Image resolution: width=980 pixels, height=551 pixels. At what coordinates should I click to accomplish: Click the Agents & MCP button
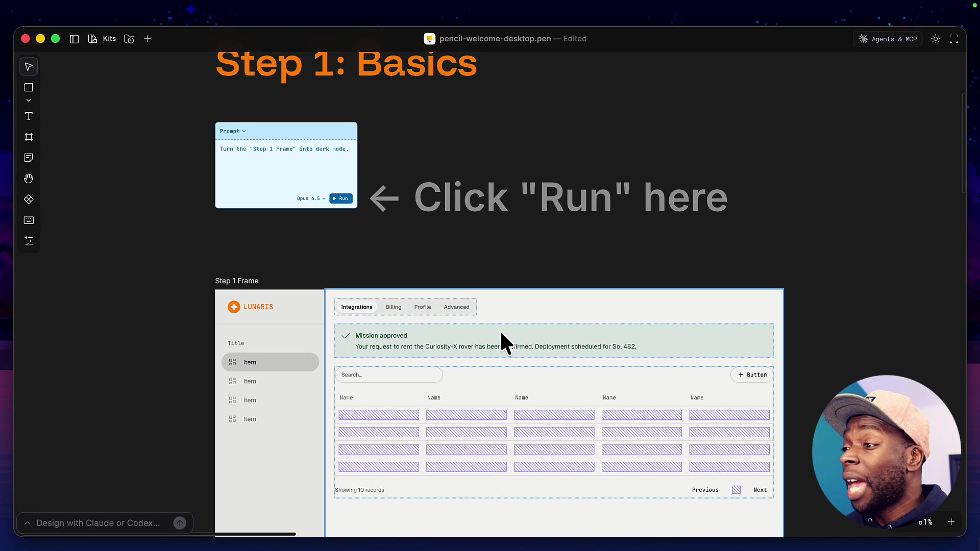pos(888,38)
